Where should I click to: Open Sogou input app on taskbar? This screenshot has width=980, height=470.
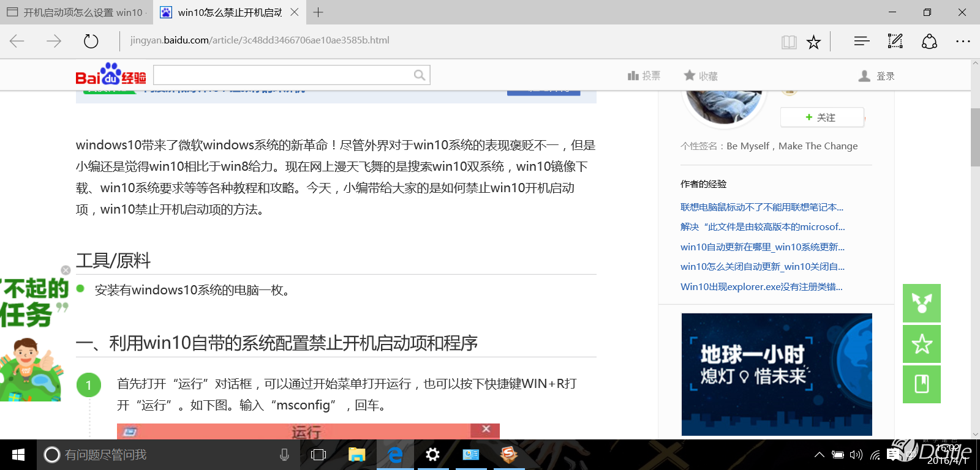(x=509, y=455)
